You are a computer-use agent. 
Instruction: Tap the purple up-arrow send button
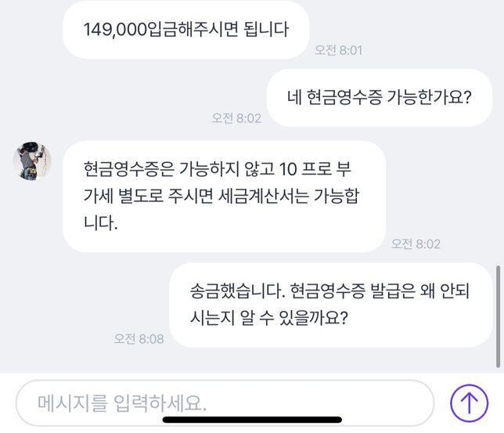469,403
